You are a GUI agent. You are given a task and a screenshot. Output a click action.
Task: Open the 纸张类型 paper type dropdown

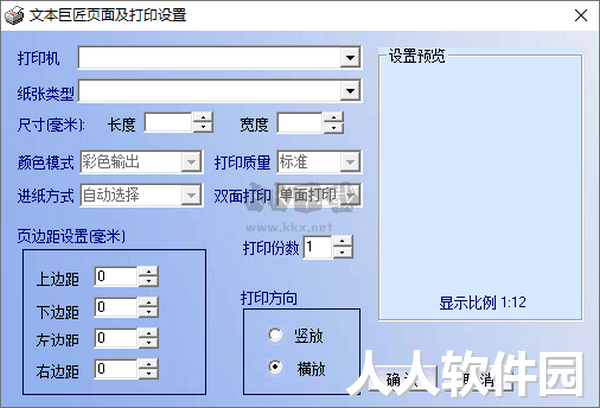click(350, 91)
